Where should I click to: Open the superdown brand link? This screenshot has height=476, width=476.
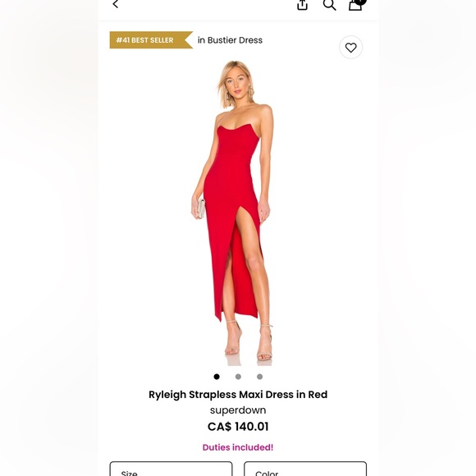tap(238, 410)
